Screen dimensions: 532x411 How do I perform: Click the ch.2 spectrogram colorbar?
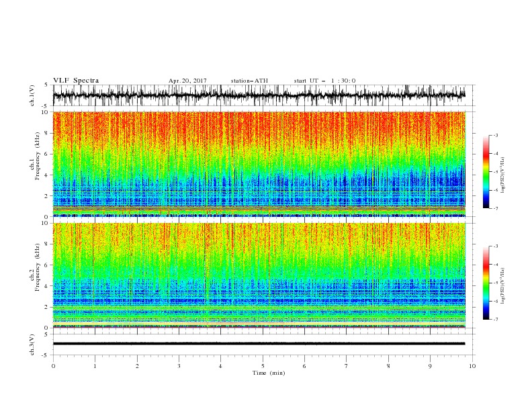click(x=486, y=283)
